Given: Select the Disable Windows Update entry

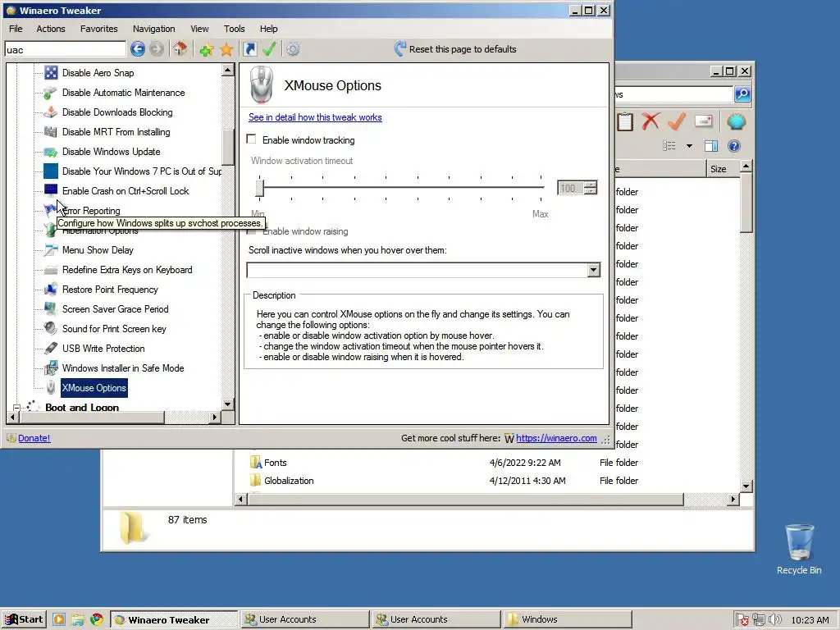Looking at the screenshot, I should 111,152.
